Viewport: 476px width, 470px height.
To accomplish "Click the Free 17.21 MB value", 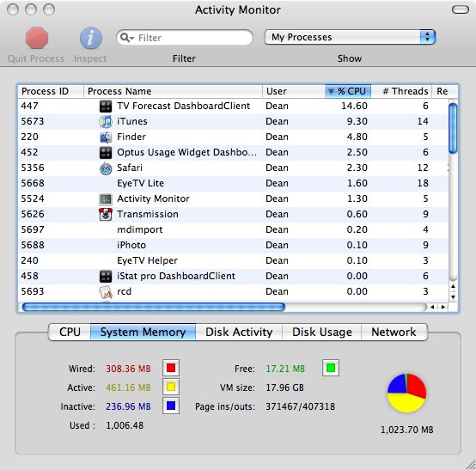I will point(285,369).
